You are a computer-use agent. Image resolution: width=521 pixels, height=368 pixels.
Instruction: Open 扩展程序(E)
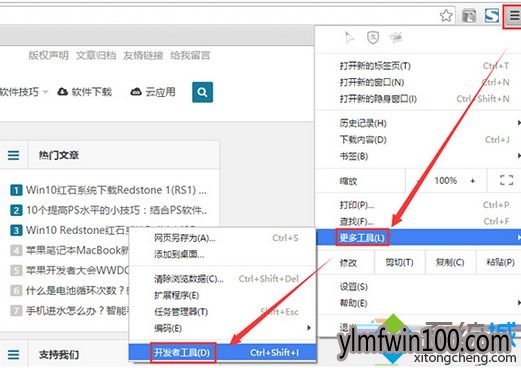pyautogui.click(x=222, y=295)
